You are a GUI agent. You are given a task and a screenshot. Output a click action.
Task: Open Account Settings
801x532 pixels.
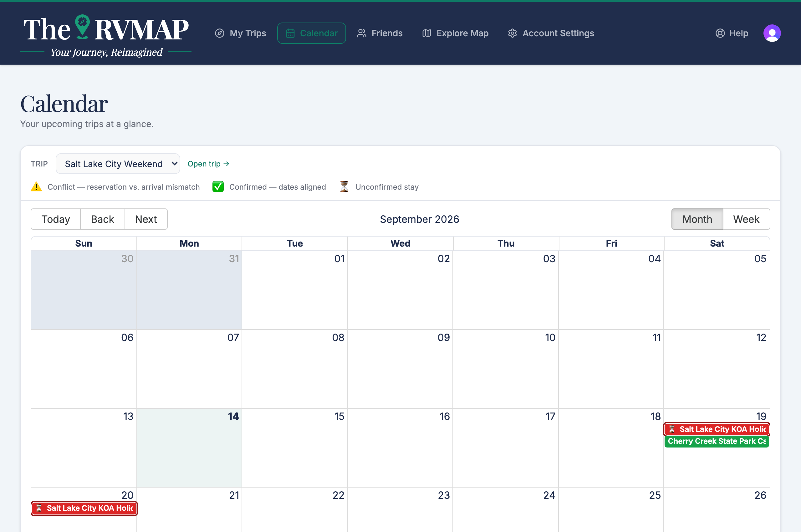pyautogui.click(x=551, y=33)
